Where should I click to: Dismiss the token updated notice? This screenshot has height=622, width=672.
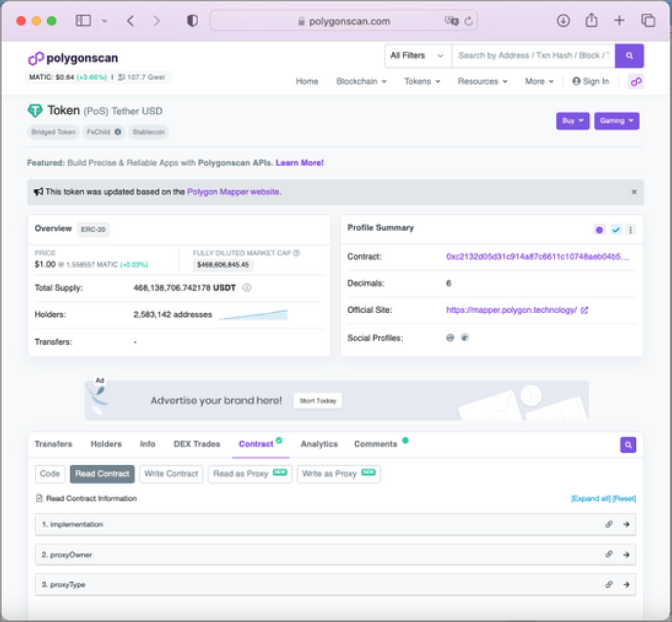click(634, 192)
